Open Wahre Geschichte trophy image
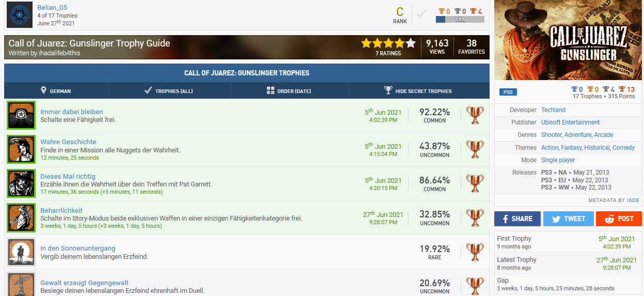The image size is (644, 296). click(21, 149)
